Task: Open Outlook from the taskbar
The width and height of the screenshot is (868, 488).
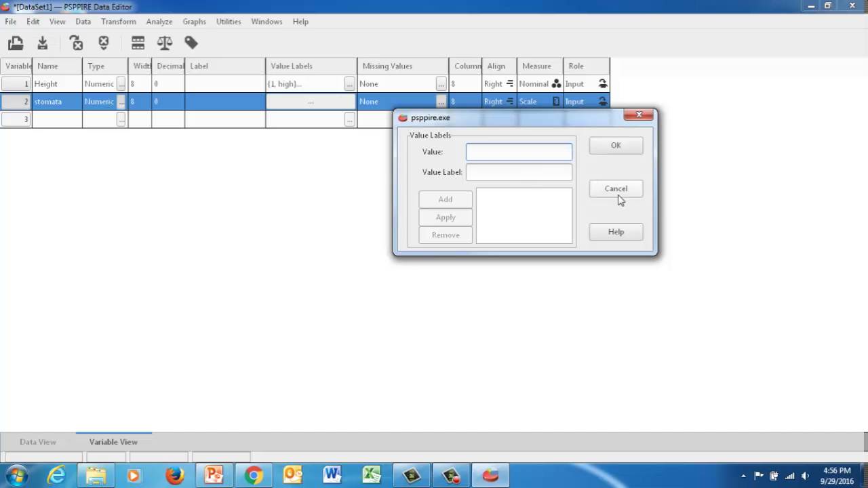Action: point(293,476)
